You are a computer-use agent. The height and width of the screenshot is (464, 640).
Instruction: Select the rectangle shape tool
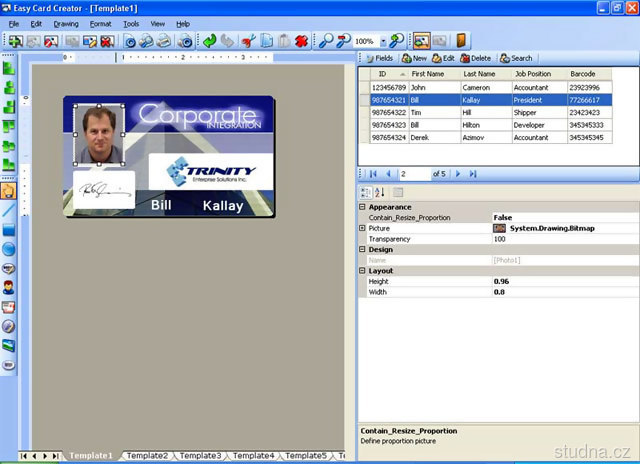point(9,229)
